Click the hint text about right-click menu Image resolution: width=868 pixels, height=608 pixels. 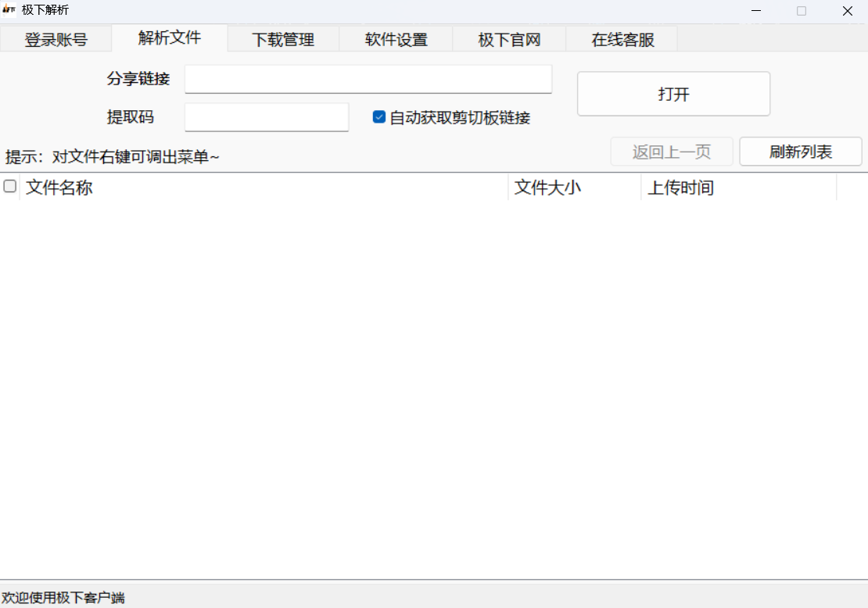pos(113,156)
